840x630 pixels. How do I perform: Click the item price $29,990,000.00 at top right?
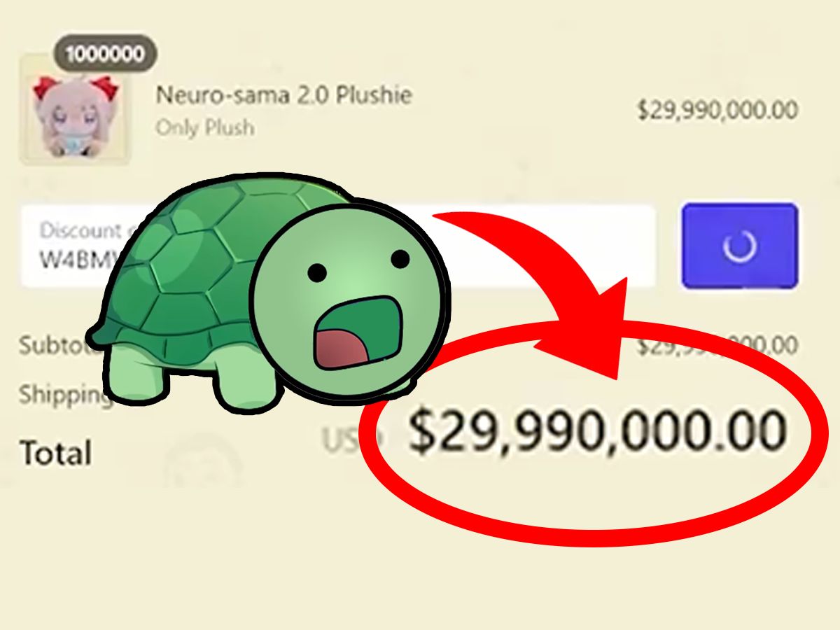pos(717,111)
